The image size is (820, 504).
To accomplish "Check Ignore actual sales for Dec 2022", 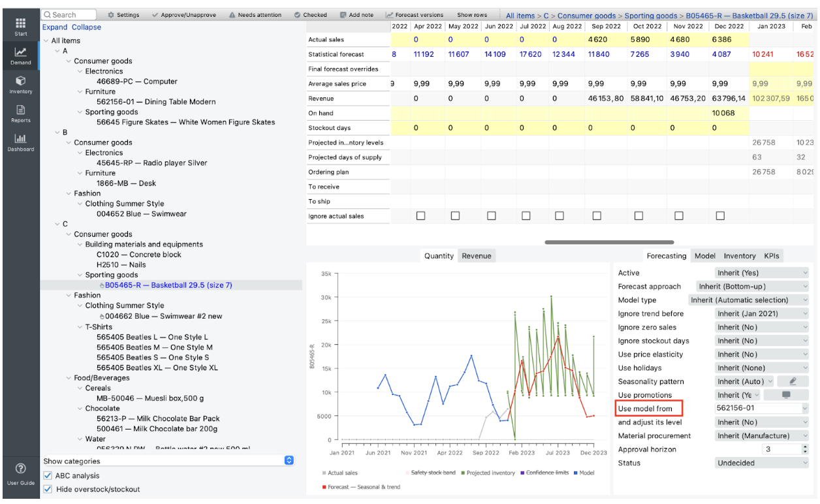I will click(720, 216).
